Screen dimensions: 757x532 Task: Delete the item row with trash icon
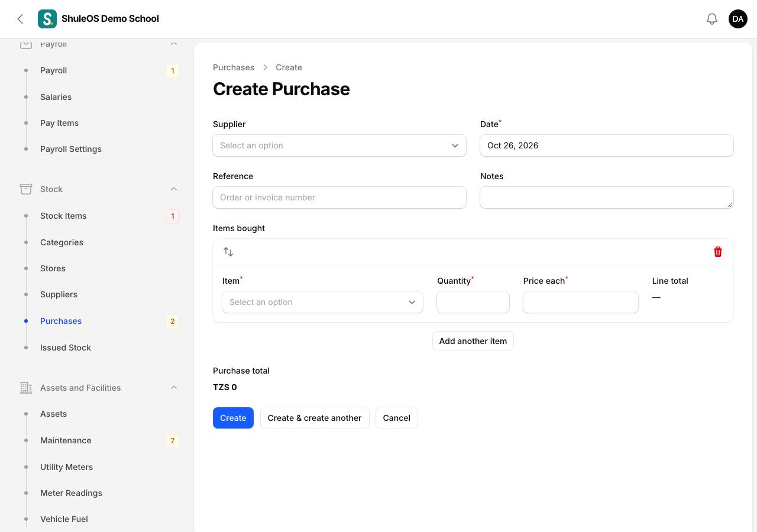[x=718, y=252]
